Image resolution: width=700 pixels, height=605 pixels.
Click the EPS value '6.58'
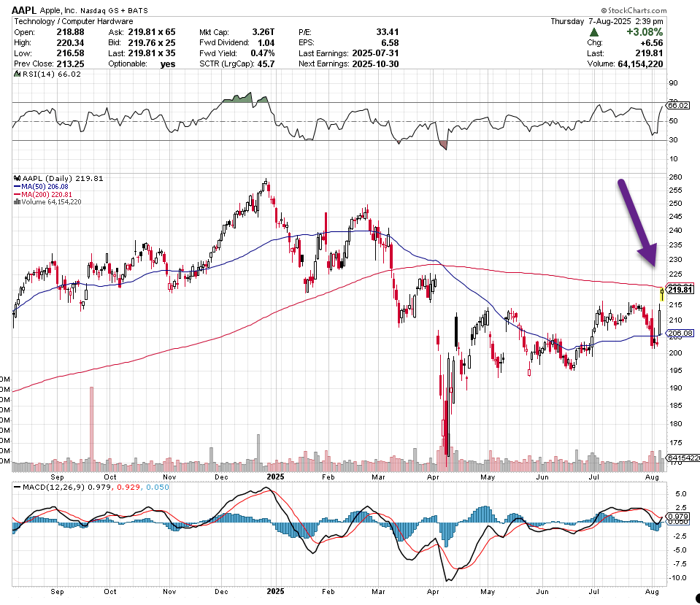coord(390,43)
